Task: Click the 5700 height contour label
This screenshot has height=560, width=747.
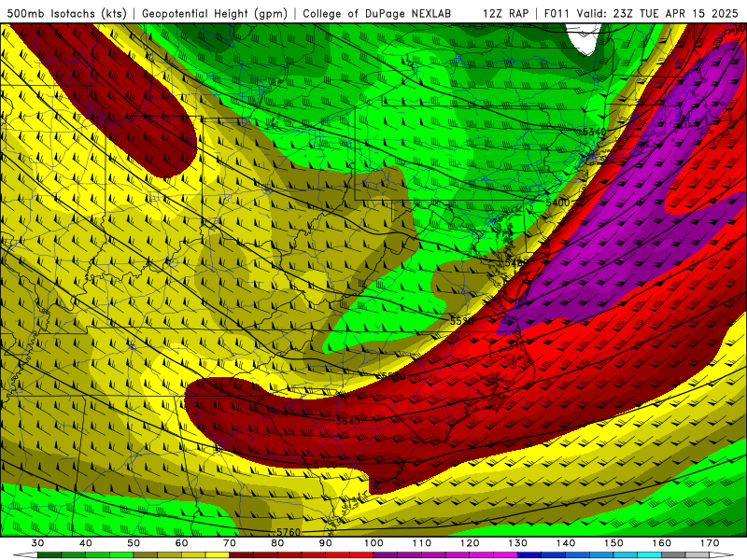Action: coord(325,464)
